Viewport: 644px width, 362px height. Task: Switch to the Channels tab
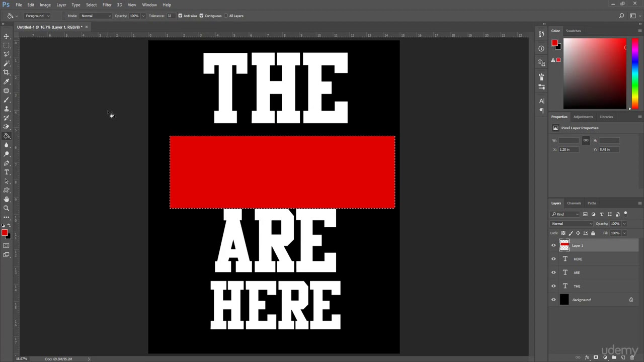click(x=574, y=203)
